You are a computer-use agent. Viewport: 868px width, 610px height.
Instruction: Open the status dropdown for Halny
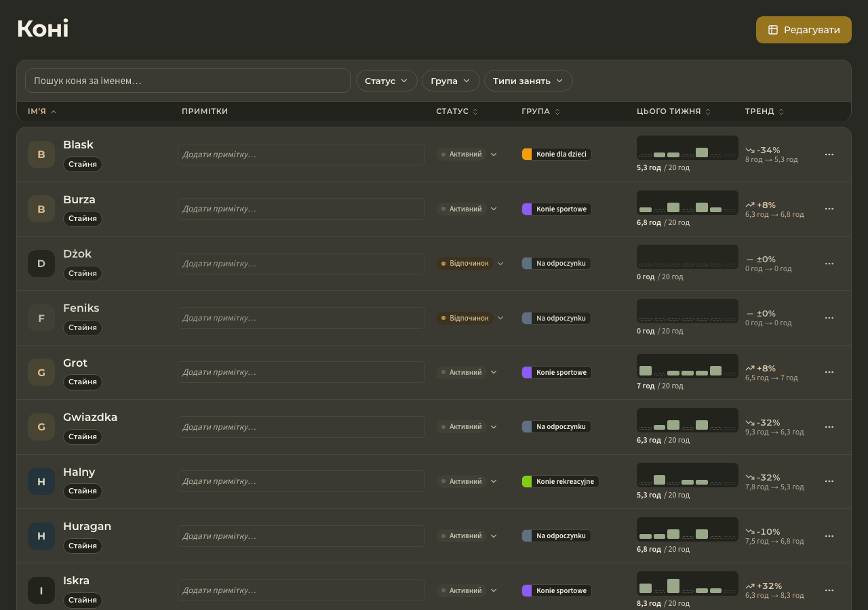click(x=467, y=481)
